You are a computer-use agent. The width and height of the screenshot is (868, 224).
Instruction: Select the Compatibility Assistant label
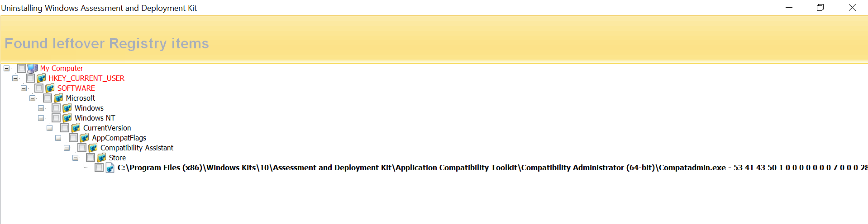point(137,148)
